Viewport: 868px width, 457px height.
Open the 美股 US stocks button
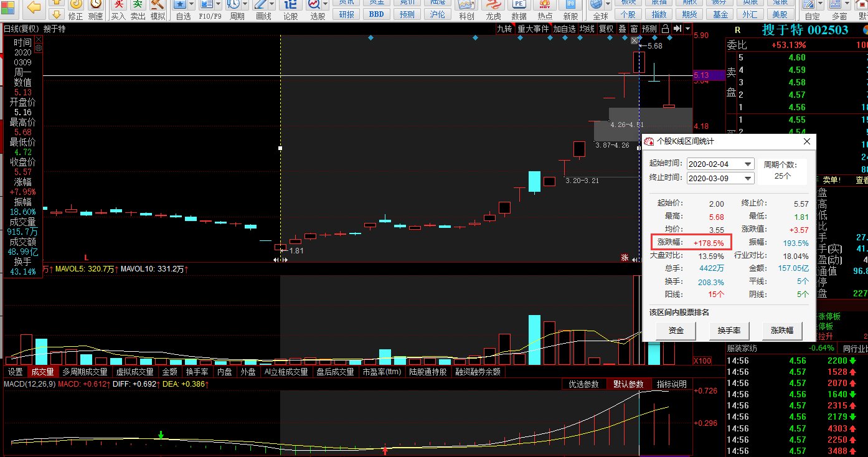[780, 14]
